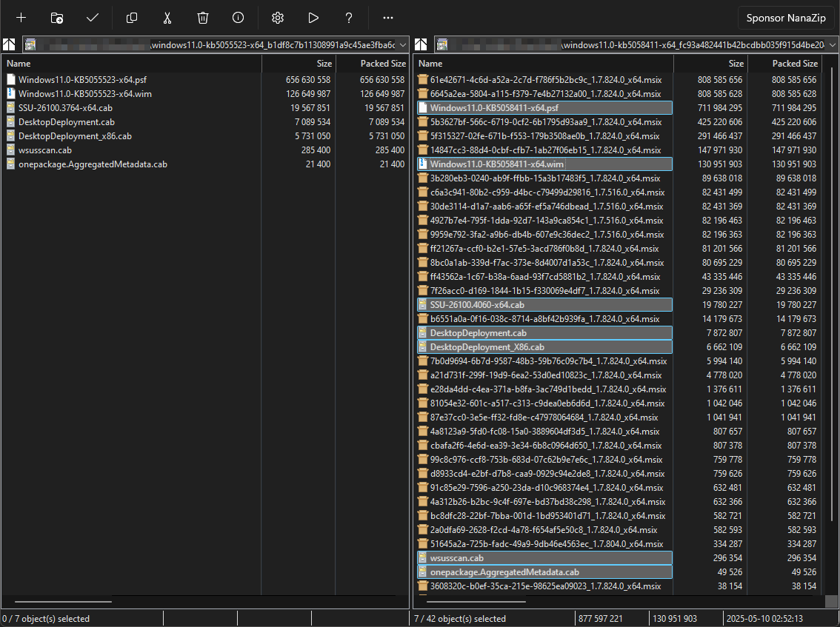Select 3b280eb3-0240-ab9f msix package row
The image size is (840, 627).
(619, 178)
